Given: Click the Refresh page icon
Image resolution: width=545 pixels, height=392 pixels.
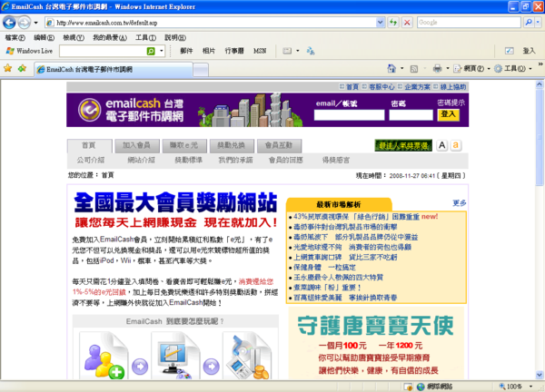Looking at the screenshot, I should coord(393,23).
